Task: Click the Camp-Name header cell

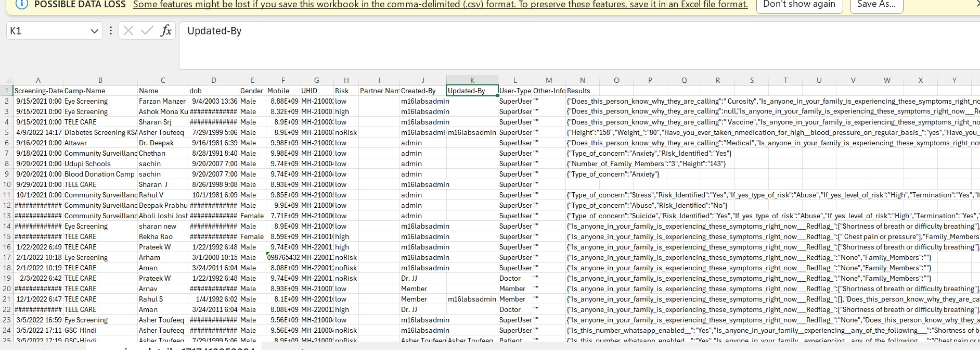Action: tap(100, 91)
